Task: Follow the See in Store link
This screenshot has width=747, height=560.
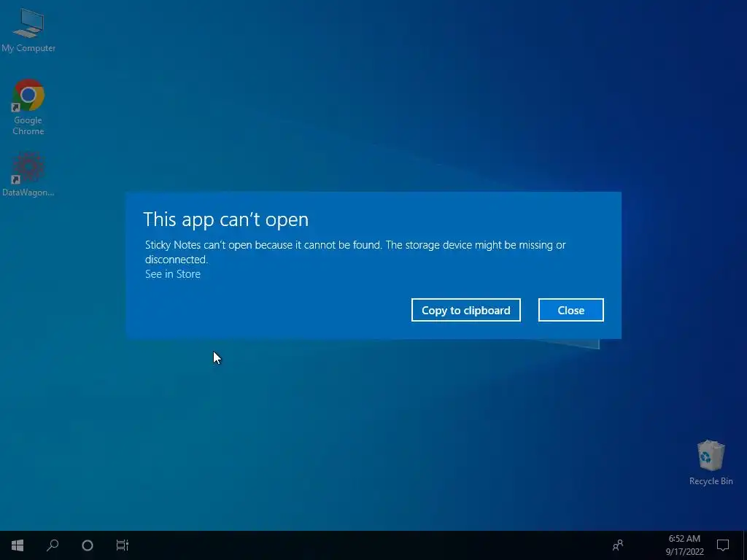Action: [x=173, y=274]
